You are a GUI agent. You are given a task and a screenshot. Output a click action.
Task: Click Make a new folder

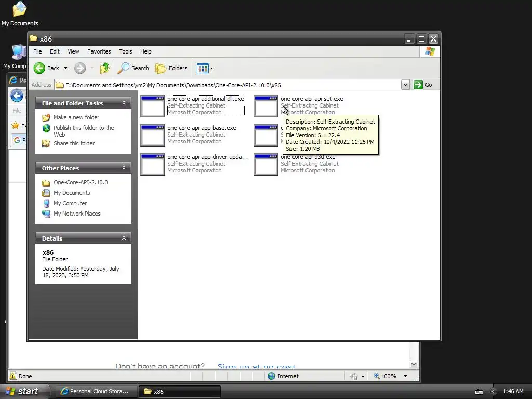76,117
